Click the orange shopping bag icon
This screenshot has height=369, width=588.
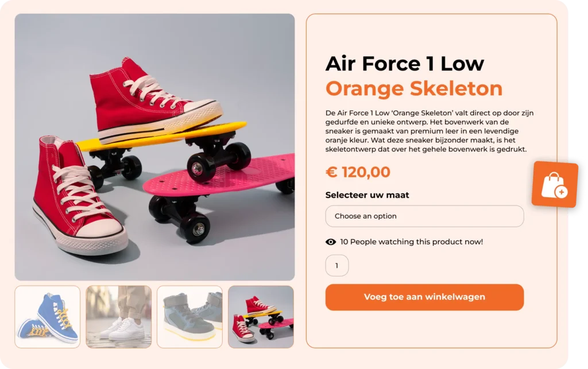[x=555, y=185]
